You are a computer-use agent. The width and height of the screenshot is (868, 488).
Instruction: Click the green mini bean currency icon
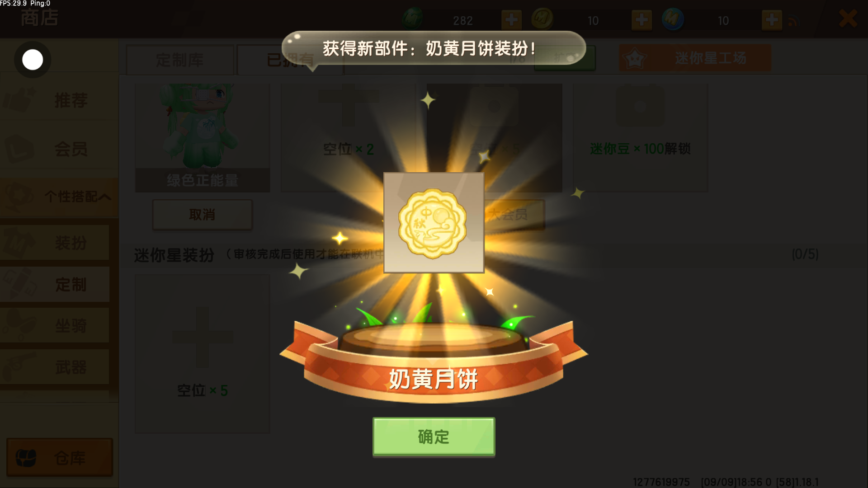[x=412, y=19]
